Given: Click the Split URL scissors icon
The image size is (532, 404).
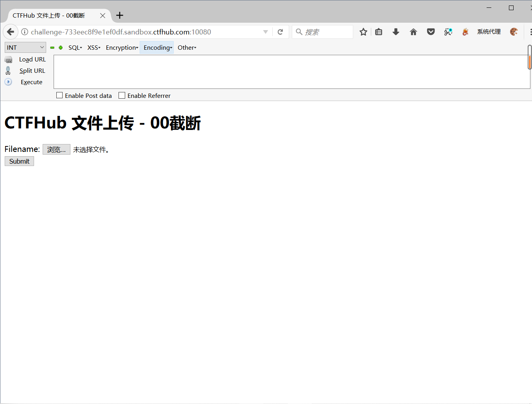Looking at the screenshot, I should [8, 70].
